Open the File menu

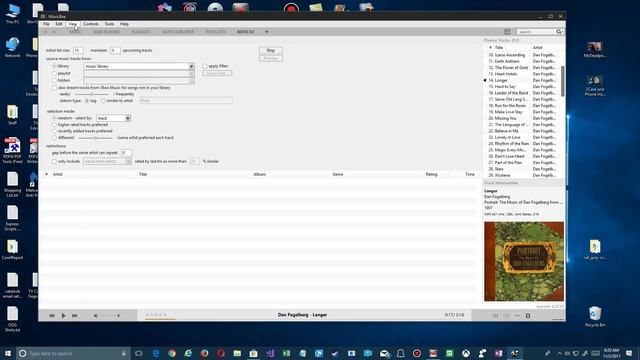point(46,24)
